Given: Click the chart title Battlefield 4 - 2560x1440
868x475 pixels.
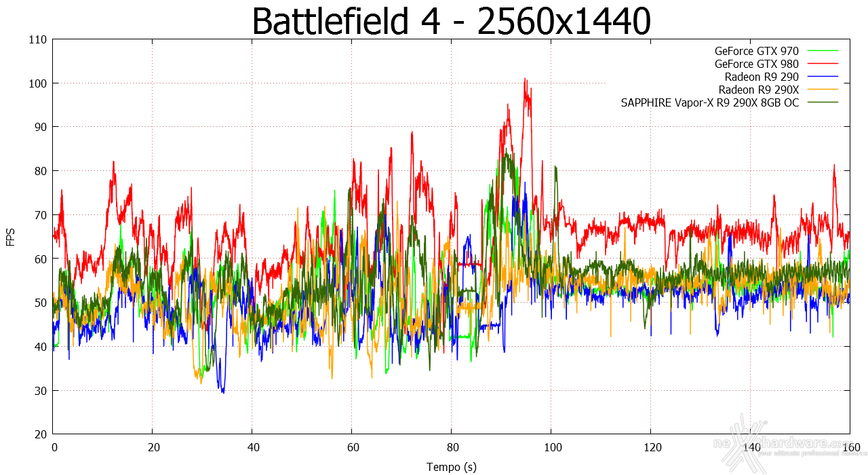Looking at the screenshot, I should click(x=451, y=22).
